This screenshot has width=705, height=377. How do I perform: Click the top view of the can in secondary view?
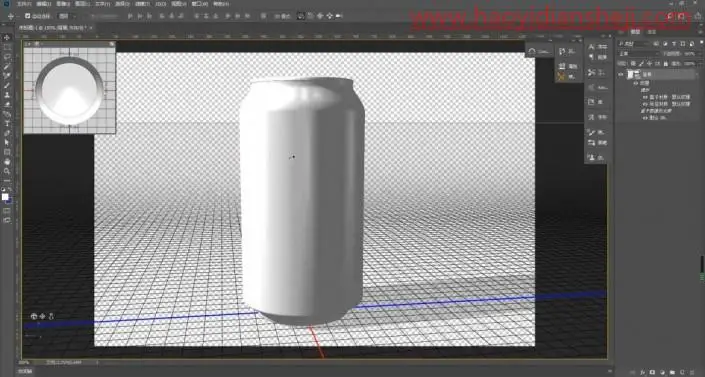click(x=69, y=90)
